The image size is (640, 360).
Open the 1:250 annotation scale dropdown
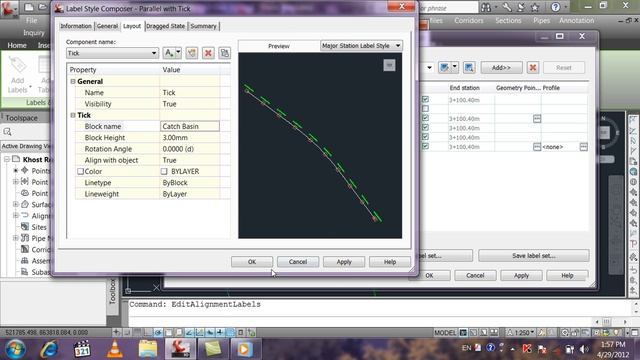click(521, 333)
